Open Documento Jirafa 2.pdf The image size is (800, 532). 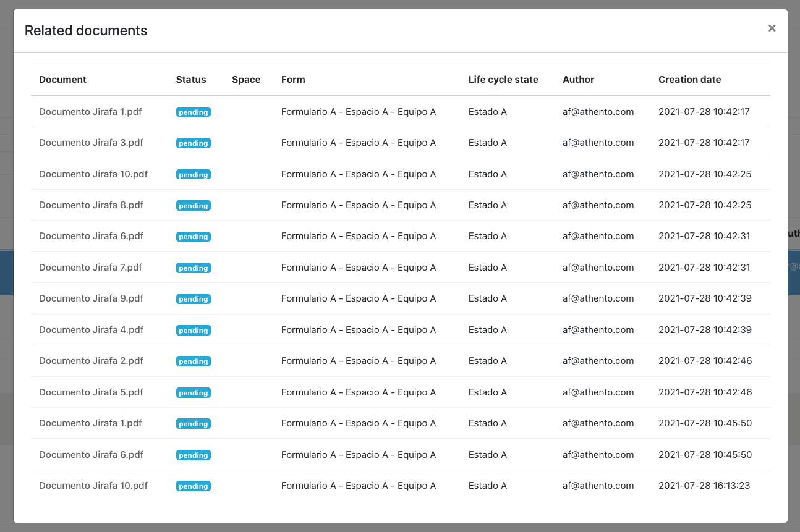91,361
